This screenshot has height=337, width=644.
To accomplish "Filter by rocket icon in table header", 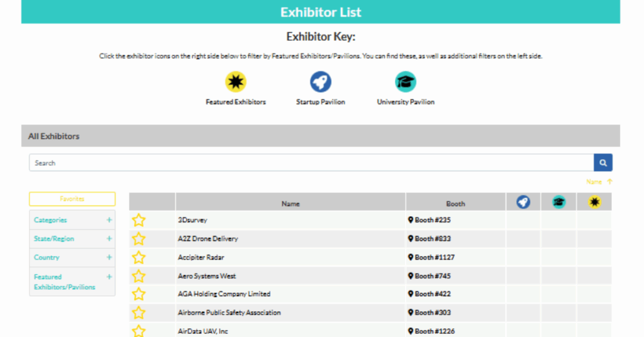I will (x=523, y=202).
